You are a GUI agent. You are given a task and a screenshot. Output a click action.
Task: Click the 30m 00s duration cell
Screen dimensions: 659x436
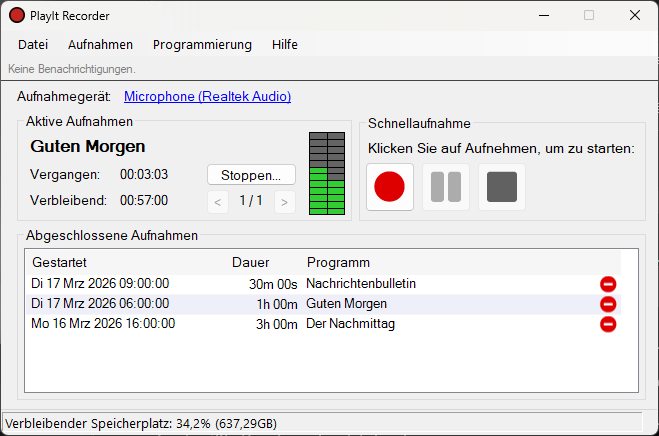[x=273, y=284]
